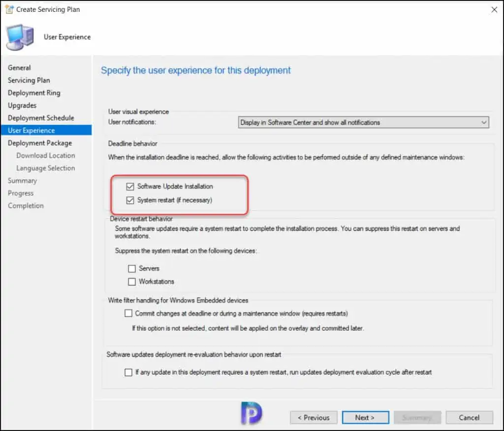This screenshot has width=504, height=431.
Task: Click 'Software updates deployment re-evaluation behavior' label
Action: click(194, 355)
